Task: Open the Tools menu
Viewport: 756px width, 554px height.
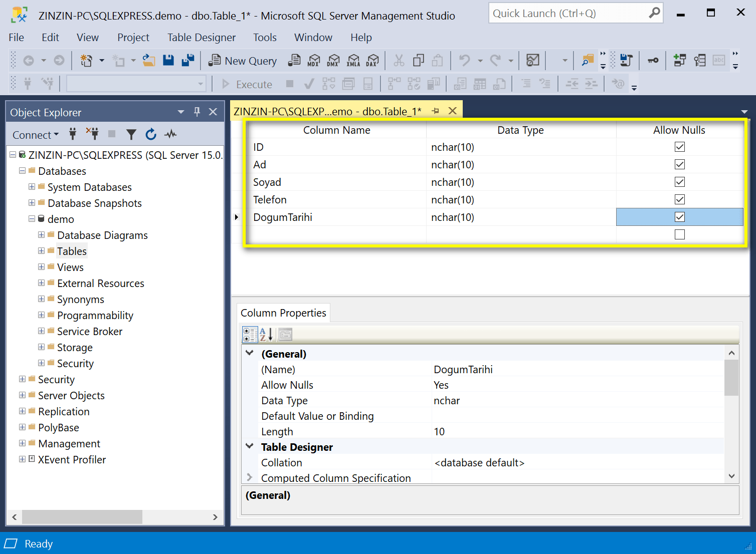Action: (x=265, y=38)
